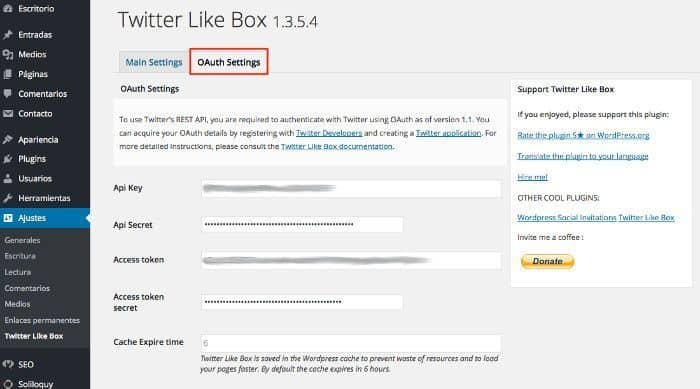This screenshot has width=700, height=389.
Task: Click the Usuarios person icon
Action: tap(8, 179)
